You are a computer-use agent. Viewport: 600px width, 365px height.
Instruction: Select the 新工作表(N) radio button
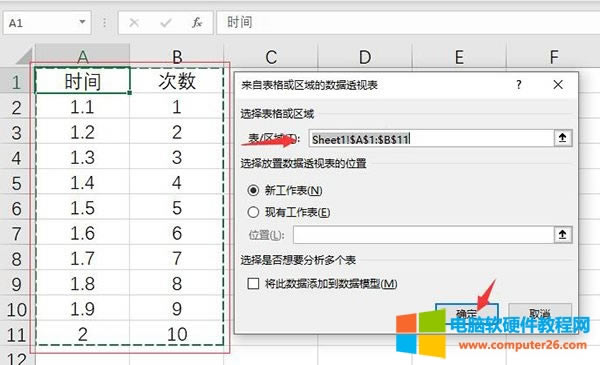253,190
